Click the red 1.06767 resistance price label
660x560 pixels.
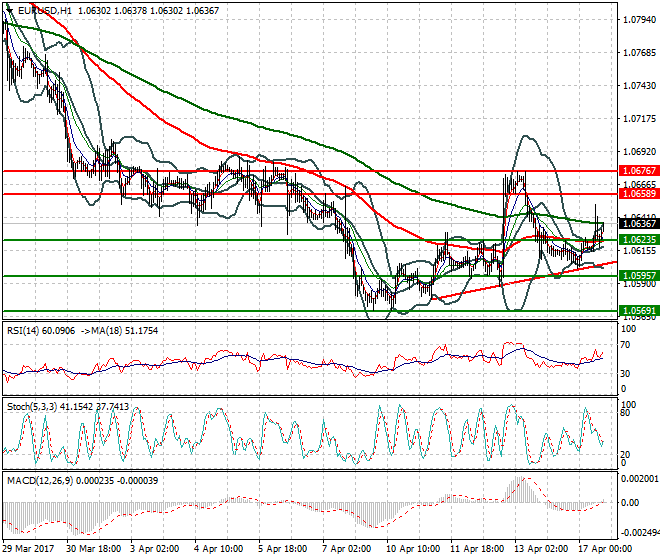(x=639, y=171)
